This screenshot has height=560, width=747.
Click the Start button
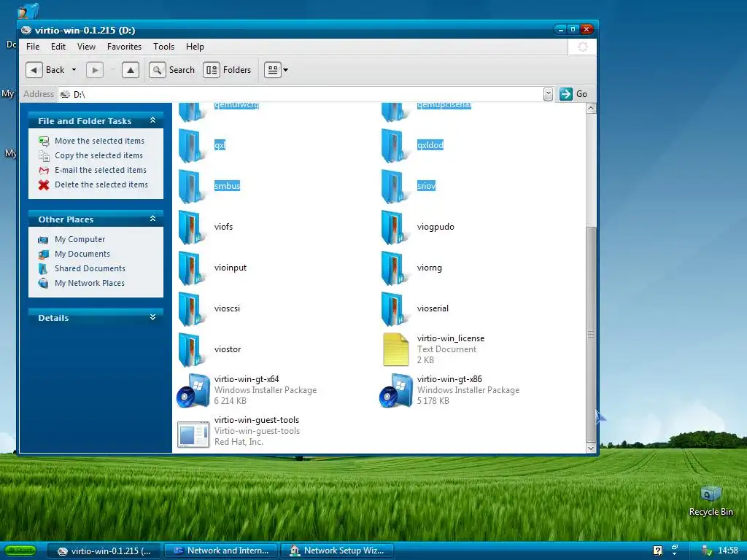pyautogui.click(x=20, y=551)
